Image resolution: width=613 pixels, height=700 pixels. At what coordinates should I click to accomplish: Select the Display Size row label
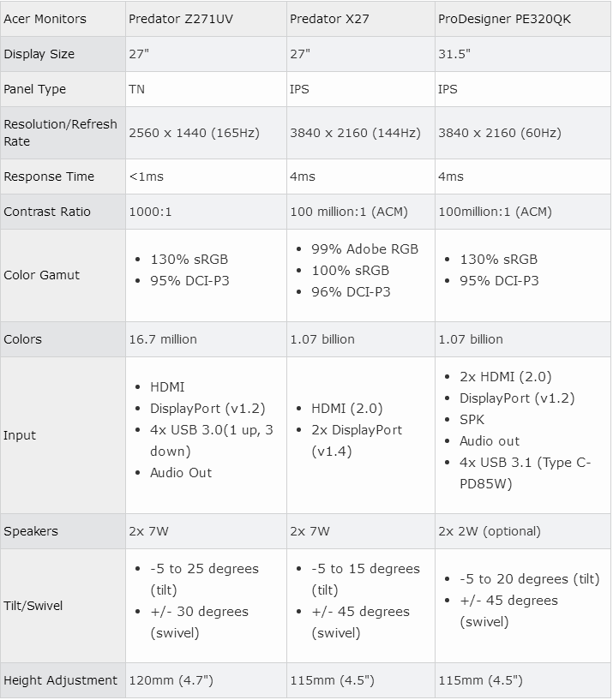click(x=39, y=54)
